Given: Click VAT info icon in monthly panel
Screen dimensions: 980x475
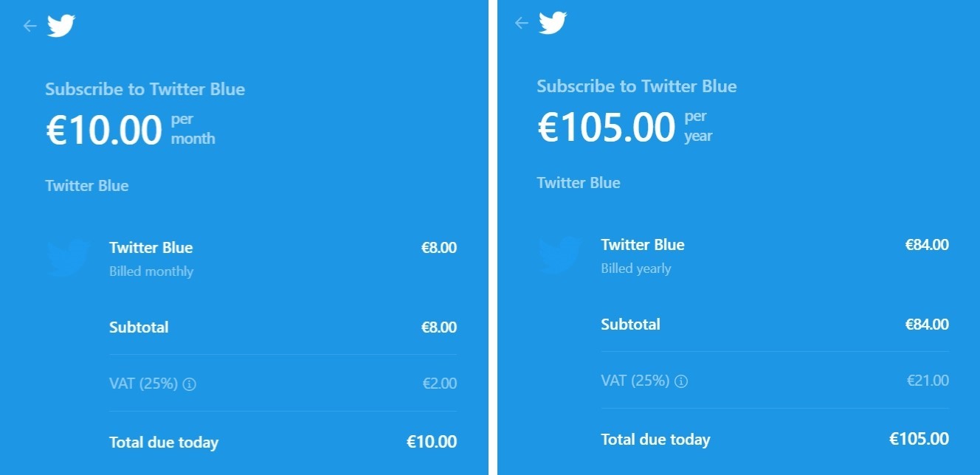Looking at the screenshot, I should pos(189,384).
